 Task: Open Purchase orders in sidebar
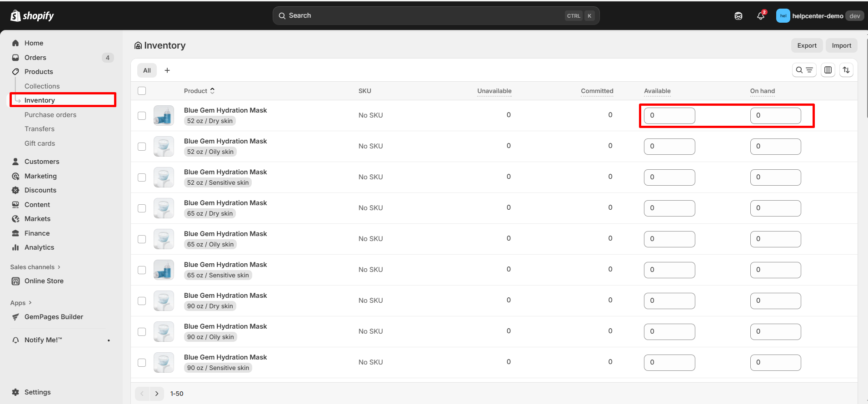(x=50, y=115)
